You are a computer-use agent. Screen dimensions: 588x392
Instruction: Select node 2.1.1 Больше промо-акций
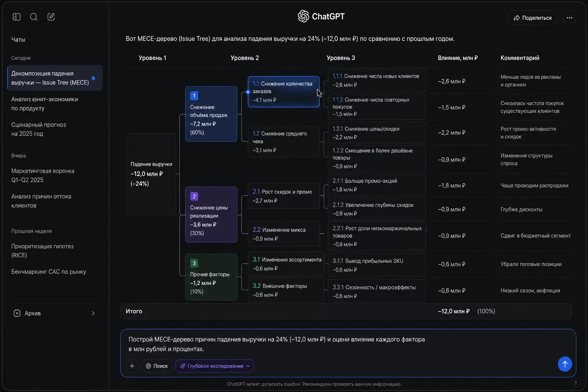[377, 185]
